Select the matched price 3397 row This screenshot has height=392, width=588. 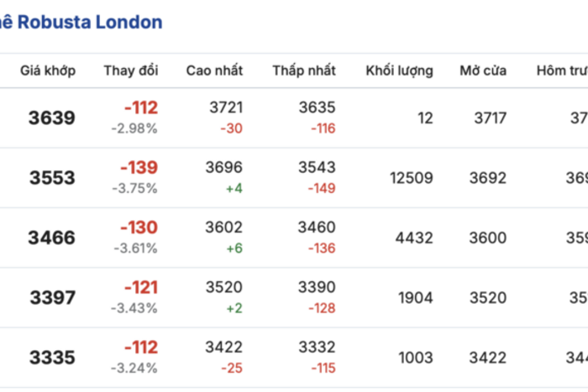point(52,298)
